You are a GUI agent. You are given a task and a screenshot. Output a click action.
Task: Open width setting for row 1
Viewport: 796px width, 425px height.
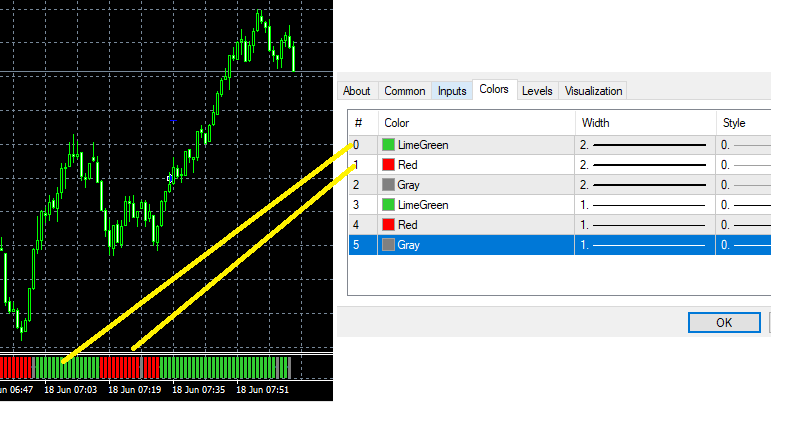point(645,165)
